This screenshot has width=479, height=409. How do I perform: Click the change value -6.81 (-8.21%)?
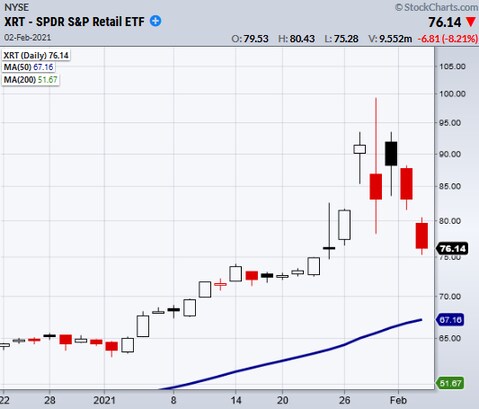point(447,39)
